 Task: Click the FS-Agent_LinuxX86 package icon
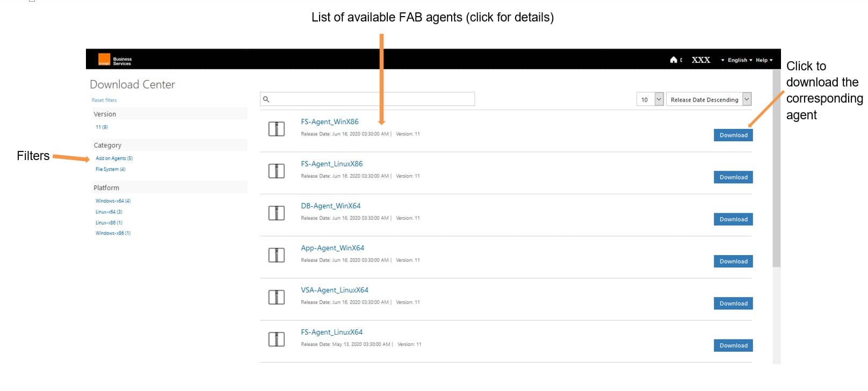(x=276, y=171)
